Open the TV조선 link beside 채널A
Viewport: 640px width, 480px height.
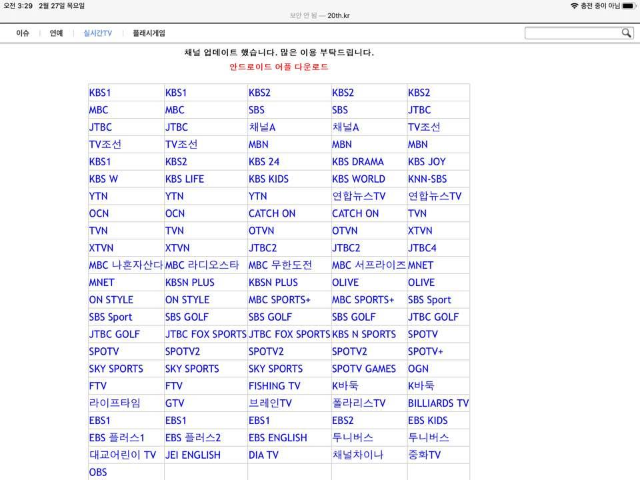pos(424,127)
